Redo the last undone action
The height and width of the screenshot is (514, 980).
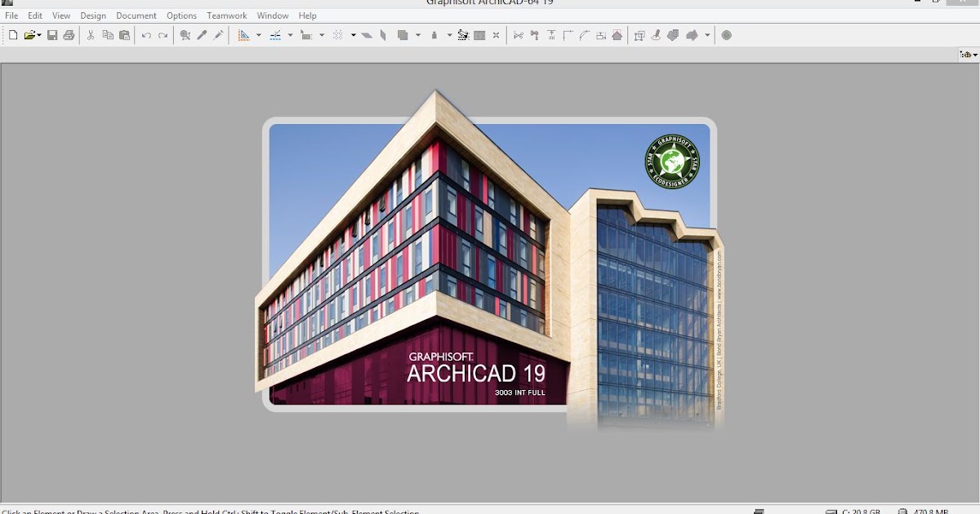[163, 35]
